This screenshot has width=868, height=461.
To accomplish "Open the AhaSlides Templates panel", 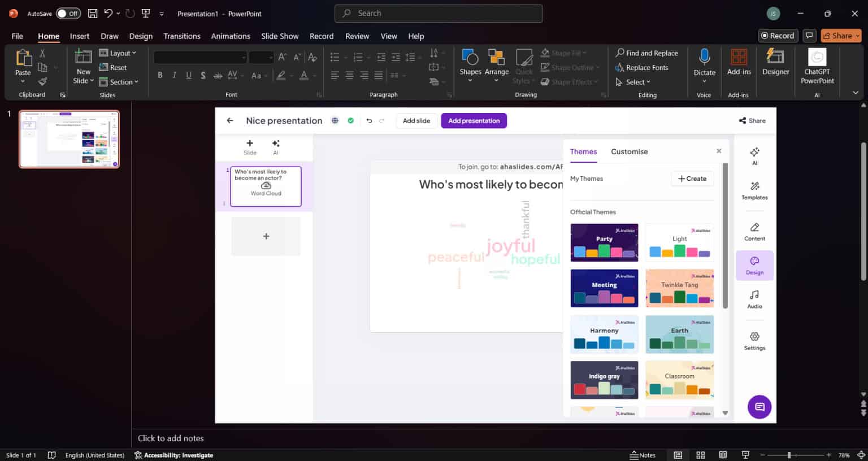I will pyautogui.click(x=754, y=190).
